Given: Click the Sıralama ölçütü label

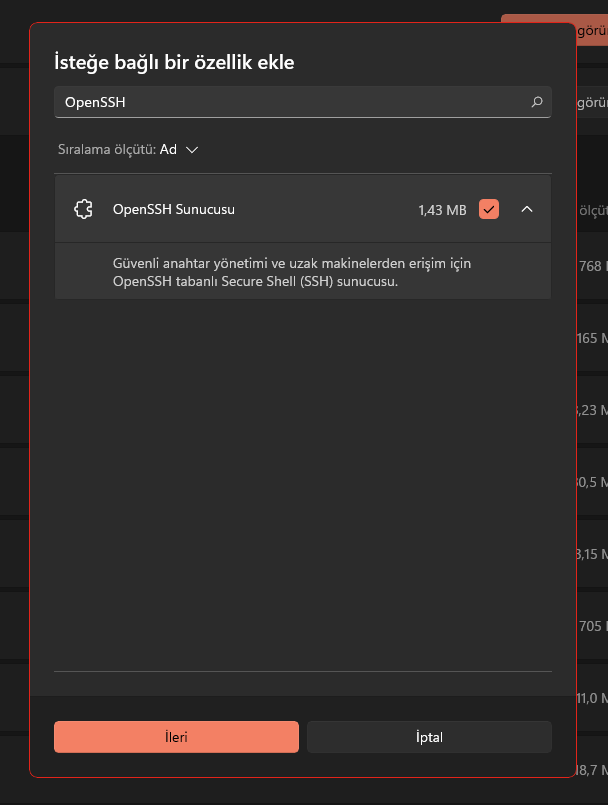Looking at the screenshot, I should point(106,149).
